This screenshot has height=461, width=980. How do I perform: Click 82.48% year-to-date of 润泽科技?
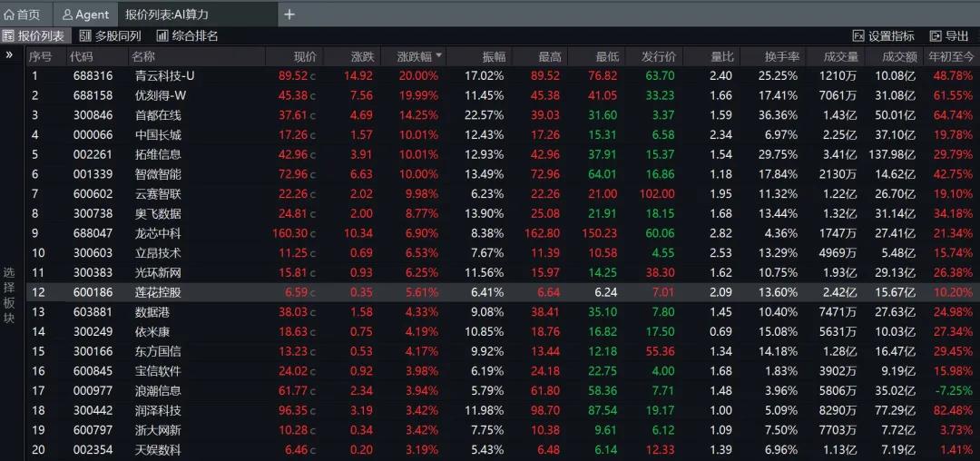click(x=953, y=410)
